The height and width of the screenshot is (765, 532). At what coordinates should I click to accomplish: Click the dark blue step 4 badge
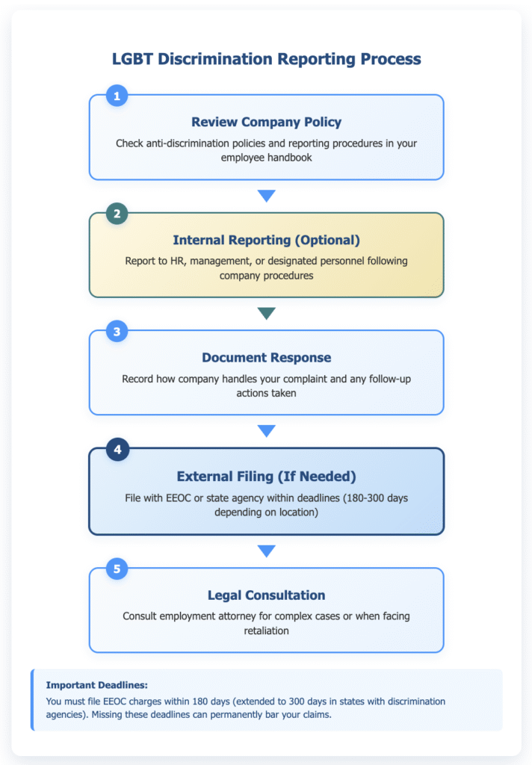coord(117,450)
